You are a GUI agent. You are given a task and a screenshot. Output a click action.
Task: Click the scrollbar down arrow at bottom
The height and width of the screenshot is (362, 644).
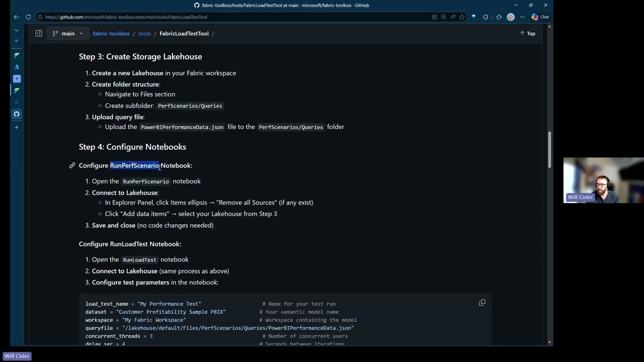tap(549, 342)
